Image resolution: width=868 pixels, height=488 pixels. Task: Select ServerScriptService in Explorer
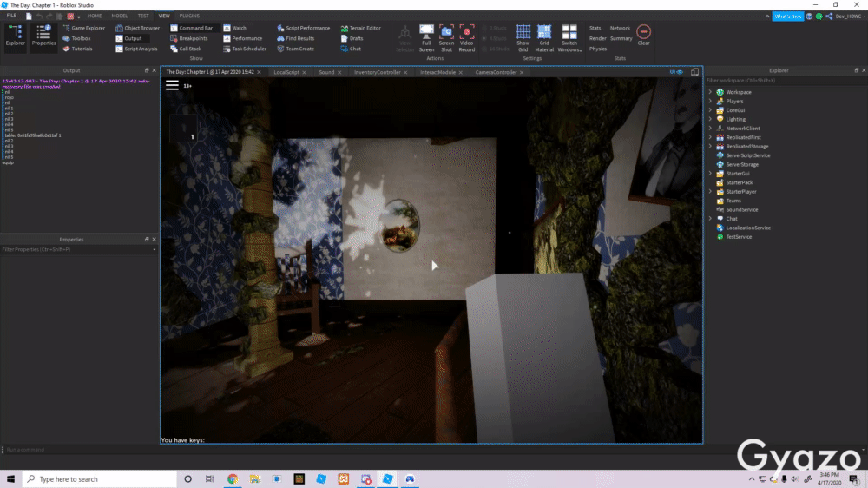pos(748,155)
